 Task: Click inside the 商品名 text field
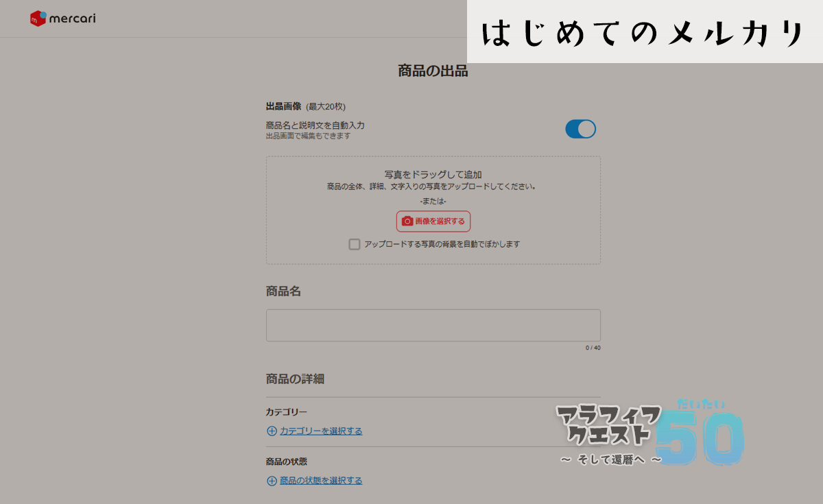[x=433, y=325]
